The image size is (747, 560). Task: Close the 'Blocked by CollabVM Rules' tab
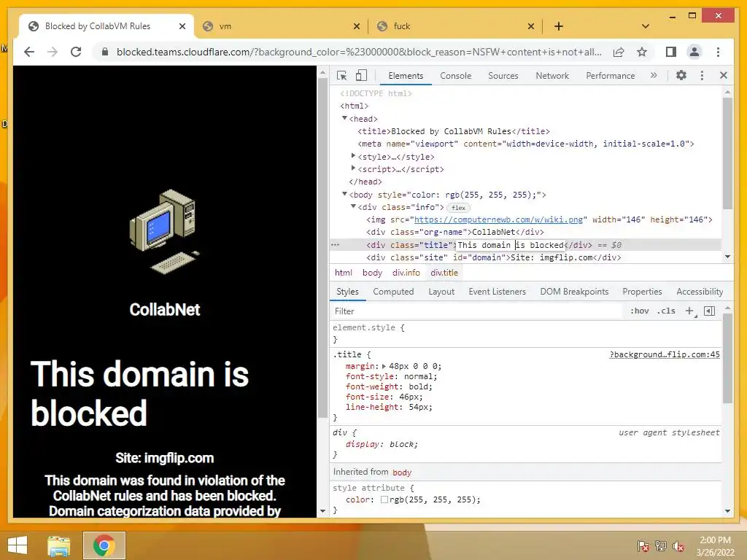[x=182, y=27]
